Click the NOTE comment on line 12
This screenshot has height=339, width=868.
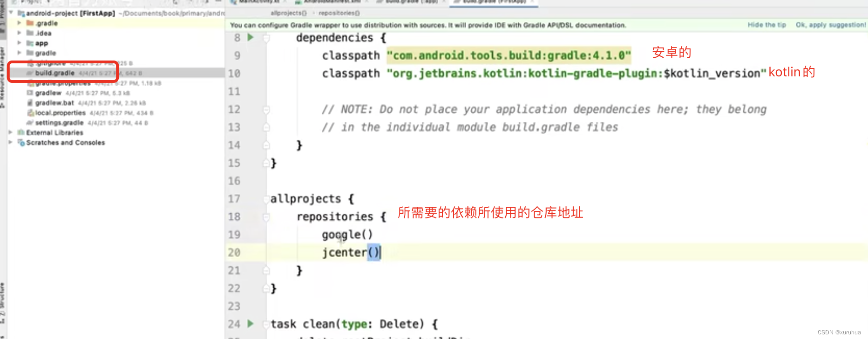click(x=544, y=109)
